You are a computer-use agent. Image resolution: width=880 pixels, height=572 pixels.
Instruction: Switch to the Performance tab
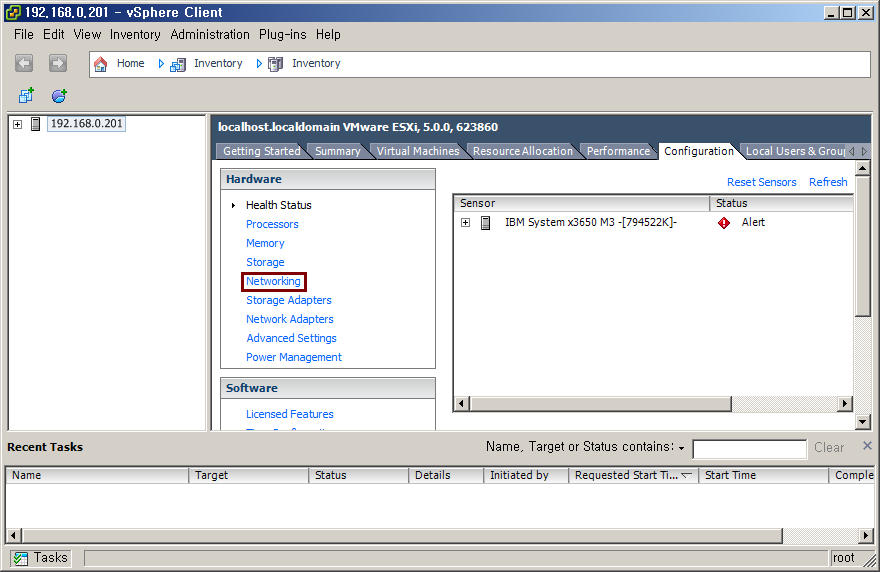[618, 151]
